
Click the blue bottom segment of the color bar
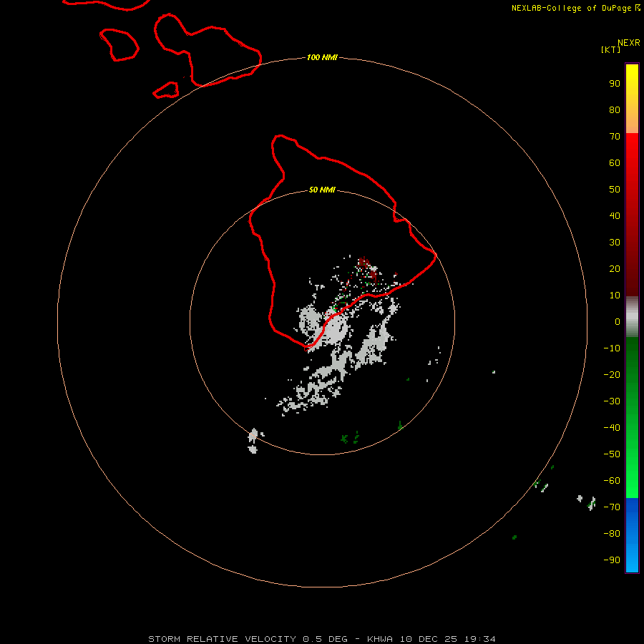[632, 535]
